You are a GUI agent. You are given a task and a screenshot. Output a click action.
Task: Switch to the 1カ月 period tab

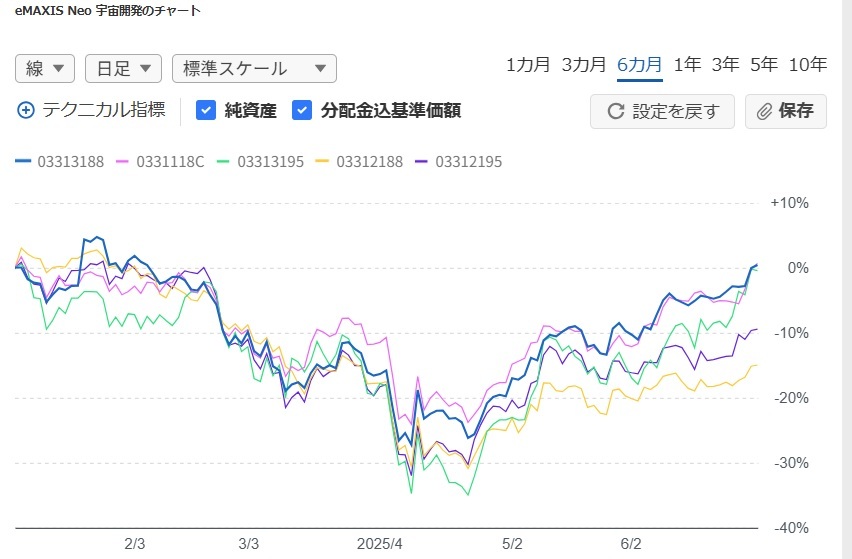click(x=528, y=65)
